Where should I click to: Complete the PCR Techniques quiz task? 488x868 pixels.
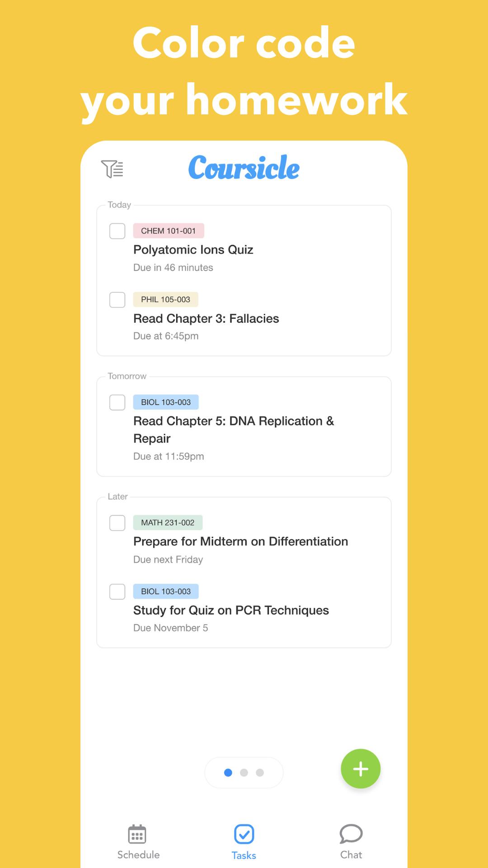[117, 592]
